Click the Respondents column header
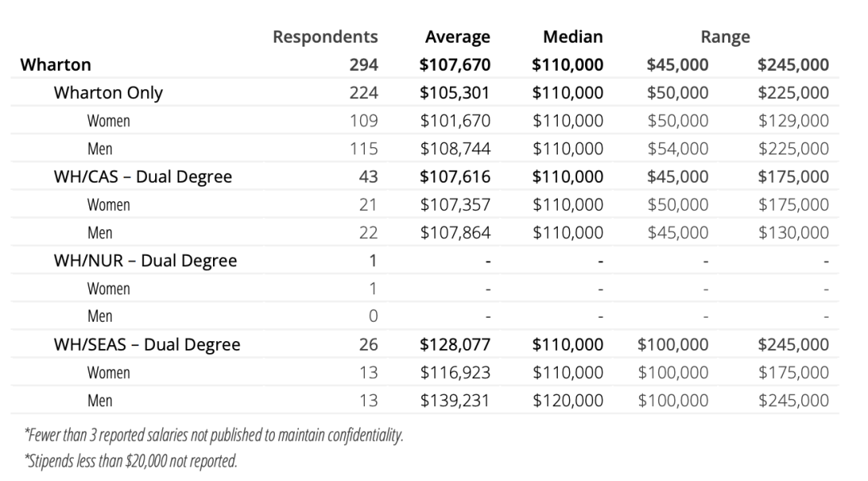 tap(325, 37)
